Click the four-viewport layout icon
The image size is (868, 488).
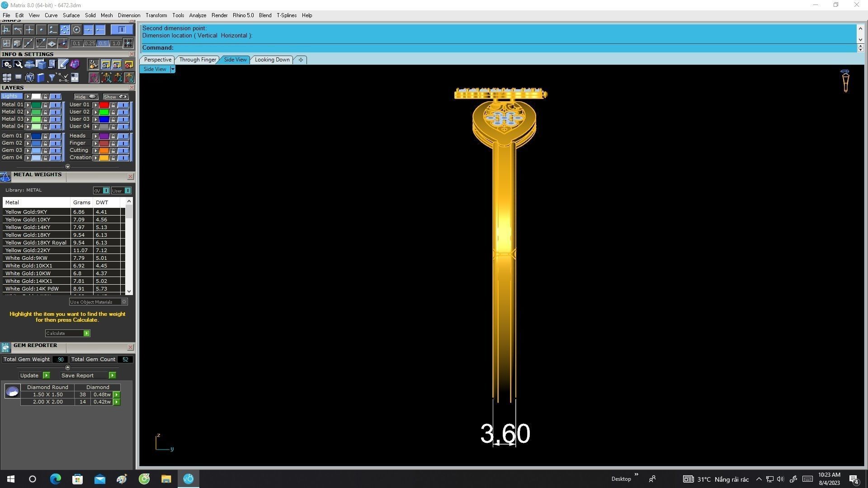[x=7, y=78]
